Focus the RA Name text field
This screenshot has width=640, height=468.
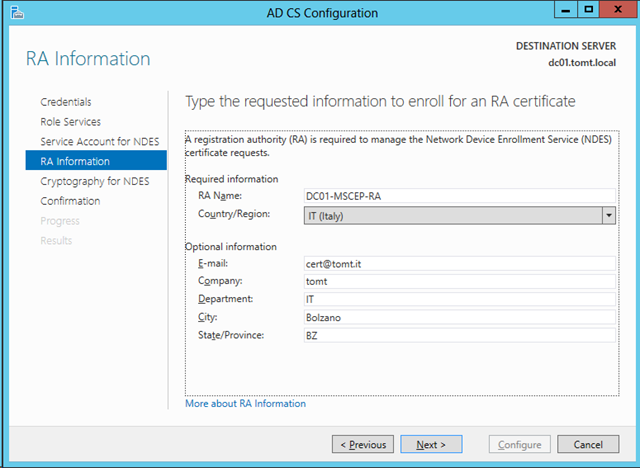coord(460,196)
